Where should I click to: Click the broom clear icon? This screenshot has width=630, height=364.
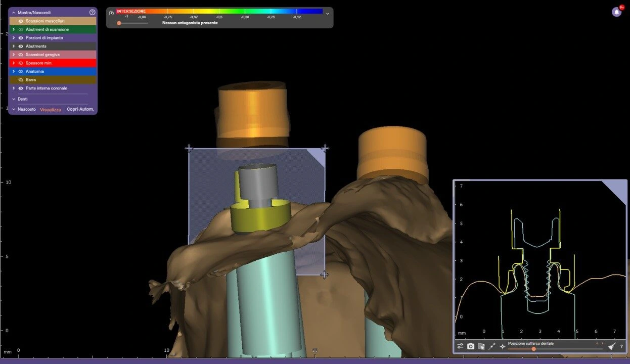coord(612,346)
